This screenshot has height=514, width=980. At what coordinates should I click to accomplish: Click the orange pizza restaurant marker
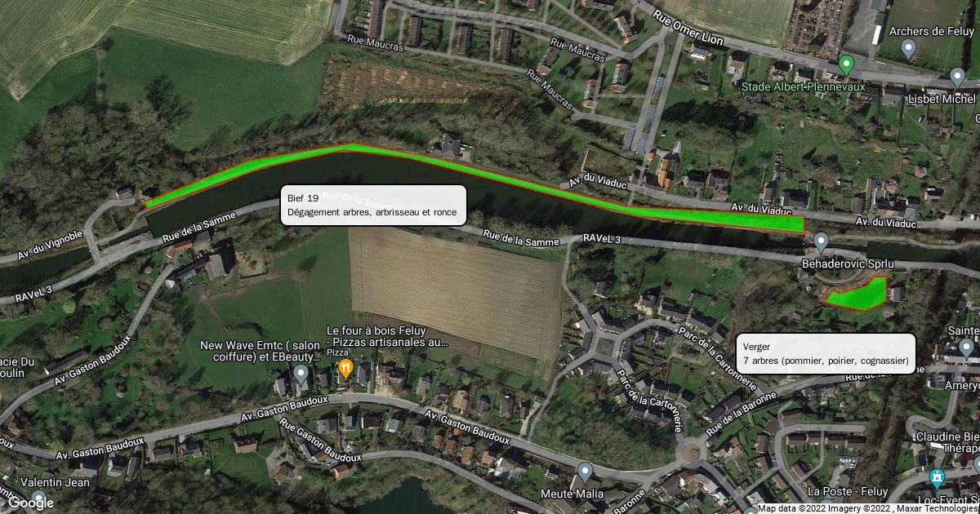(x=345, y=368)
